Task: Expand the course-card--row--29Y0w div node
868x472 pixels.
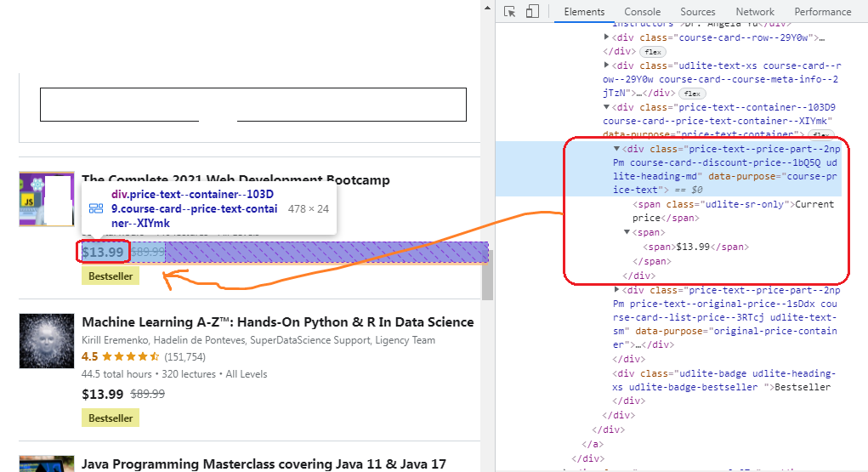Action: click(x=606, y=37)
